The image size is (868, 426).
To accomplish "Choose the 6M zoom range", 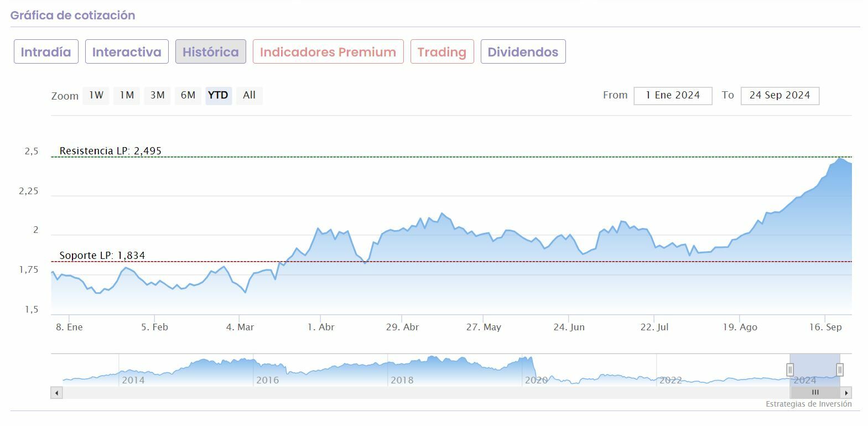I will point(188,95).
